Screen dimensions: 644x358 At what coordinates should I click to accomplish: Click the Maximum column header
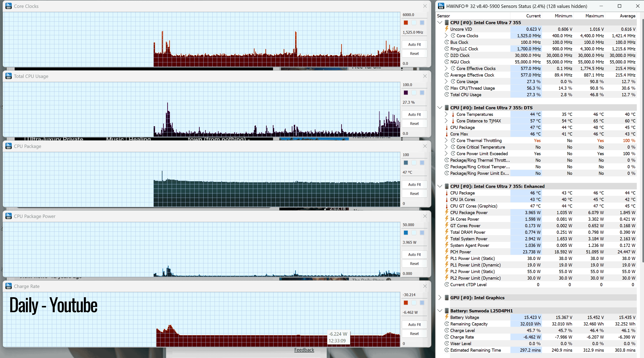(x=594, y=16)
